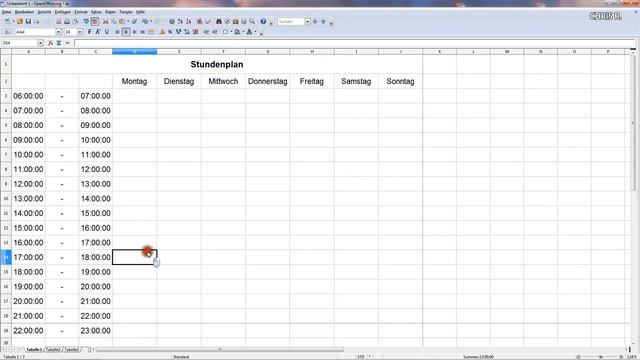
Task: Click the Font Color swatch button
Action: (249, 32)
